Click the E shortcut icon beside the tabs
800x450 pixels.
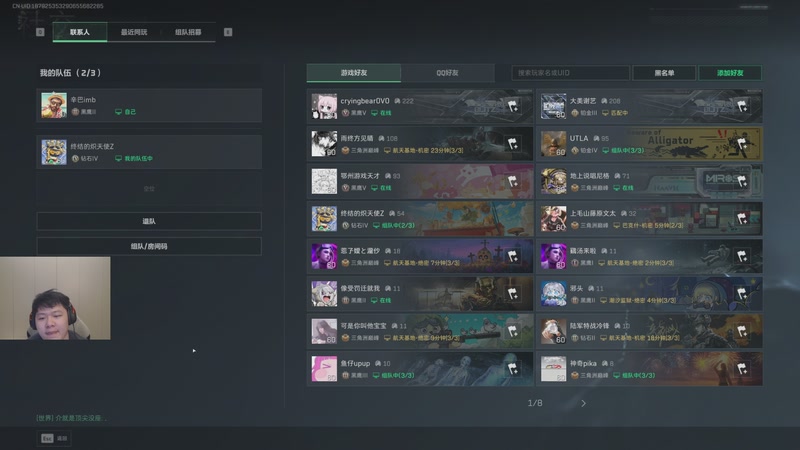click(228, 32)
